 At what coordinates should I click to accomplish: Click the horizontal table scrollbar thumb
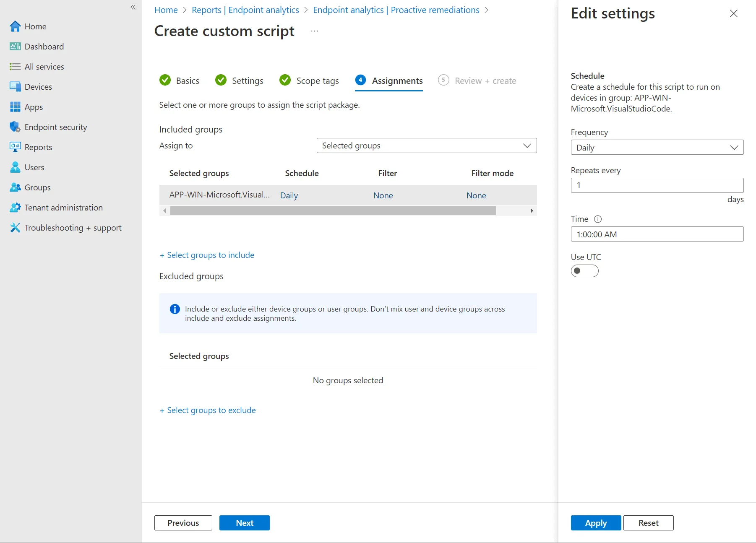(333, 210)
